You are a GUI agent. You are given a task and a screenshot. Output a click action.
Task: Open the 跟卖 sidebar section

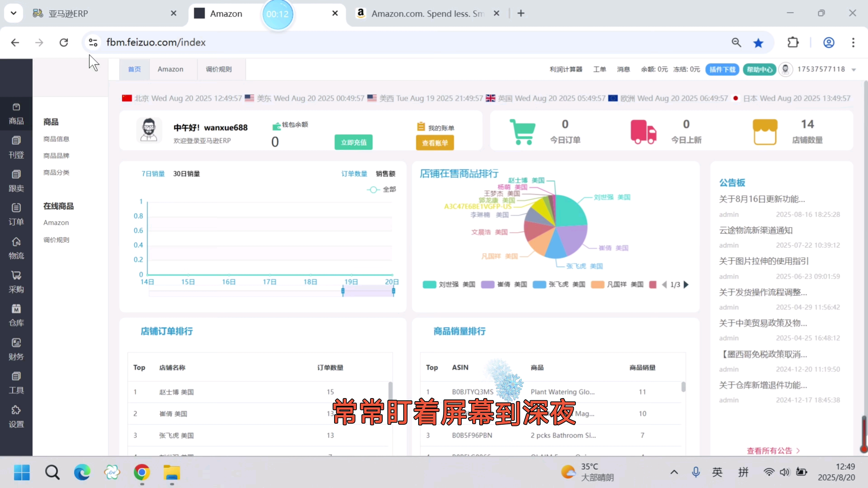point(16,181)
